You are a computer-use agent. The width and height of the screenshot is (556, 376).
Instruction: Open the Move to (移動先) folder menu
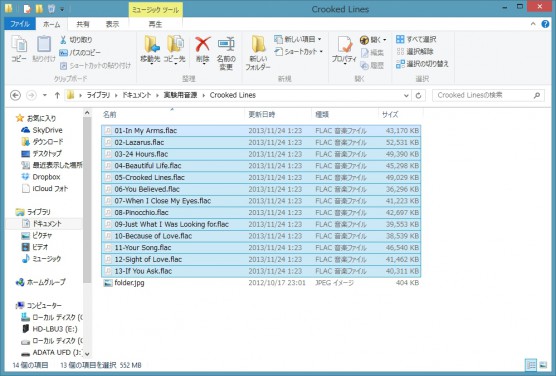click(x=151, y=50)
